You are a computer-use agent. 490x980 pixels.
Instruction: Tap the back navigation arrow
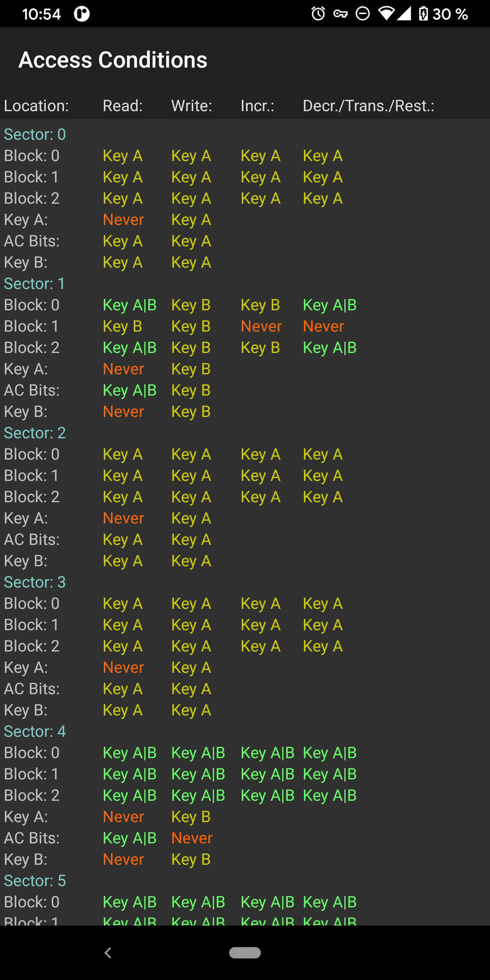108,953
